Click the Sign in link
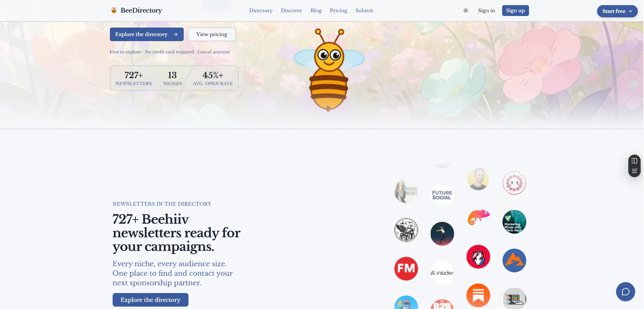The image size is (644, 309). (x=486, y=11)
